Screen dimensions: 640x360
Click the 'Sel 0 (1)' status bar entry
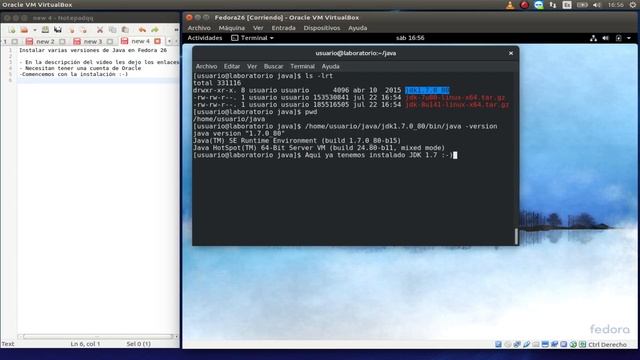coord(138,344)
